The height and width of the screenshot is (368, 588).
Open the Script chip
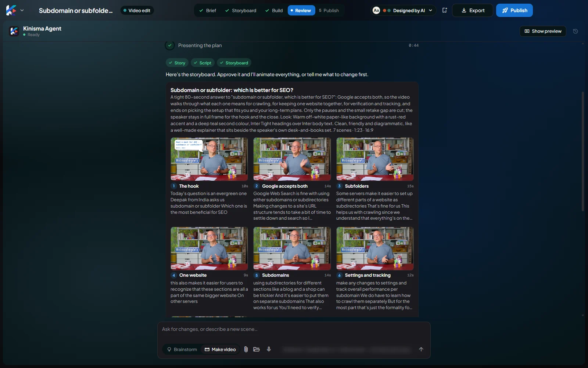(202, 63)
